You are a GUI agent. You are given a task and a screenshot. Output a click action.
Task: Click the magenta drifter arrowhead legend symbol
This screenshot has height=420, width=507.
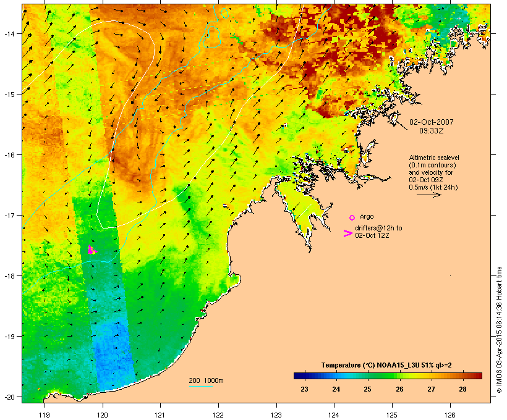[347, 233]
